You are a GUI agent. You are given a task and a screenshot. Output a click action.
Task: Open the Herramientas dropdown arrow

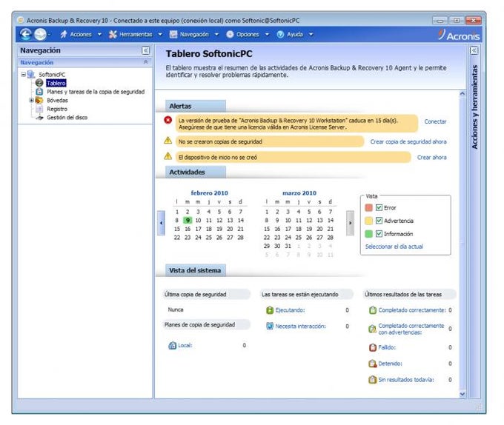point(160,34)
